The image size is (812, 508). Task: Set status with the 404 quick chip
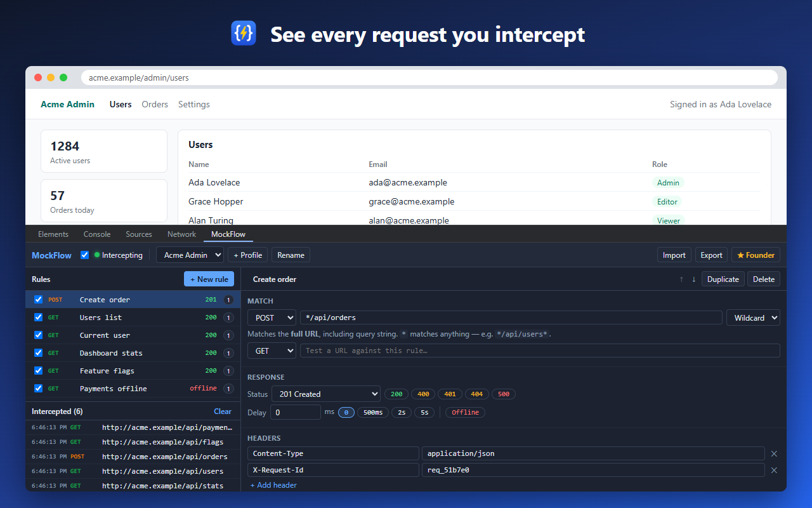tap(477, 394)
